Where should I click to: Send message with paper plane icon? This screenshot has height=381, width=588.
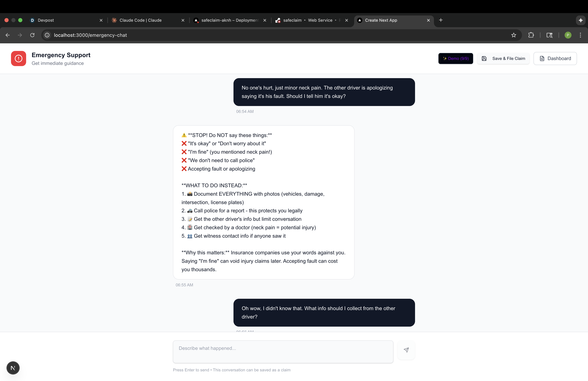pyautogui.click(x=406, y=350)
